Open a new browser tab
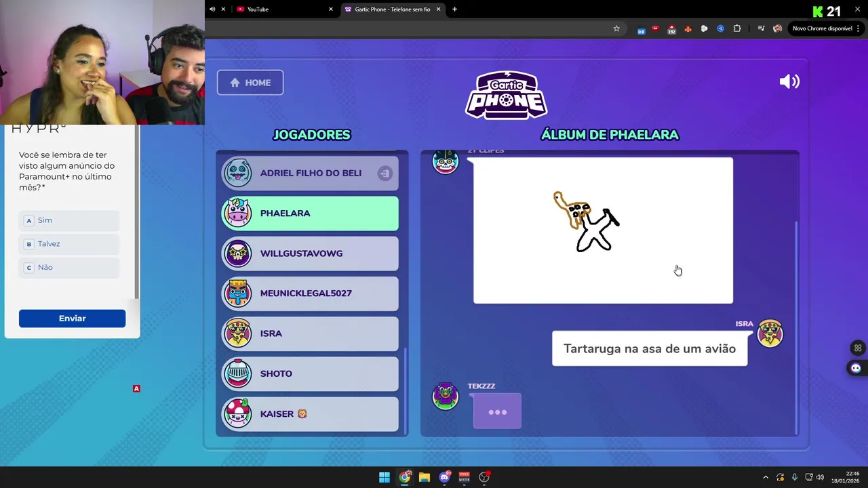The height and width of the screenshot is (488, 868). (x=454, y=9)
